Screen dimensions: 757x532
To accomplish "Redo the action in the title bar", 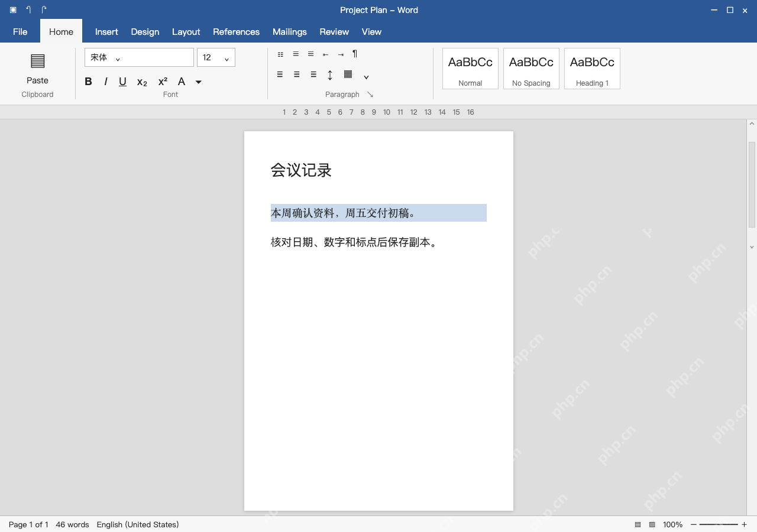I will pyautogui.click(x=44, y=10).
